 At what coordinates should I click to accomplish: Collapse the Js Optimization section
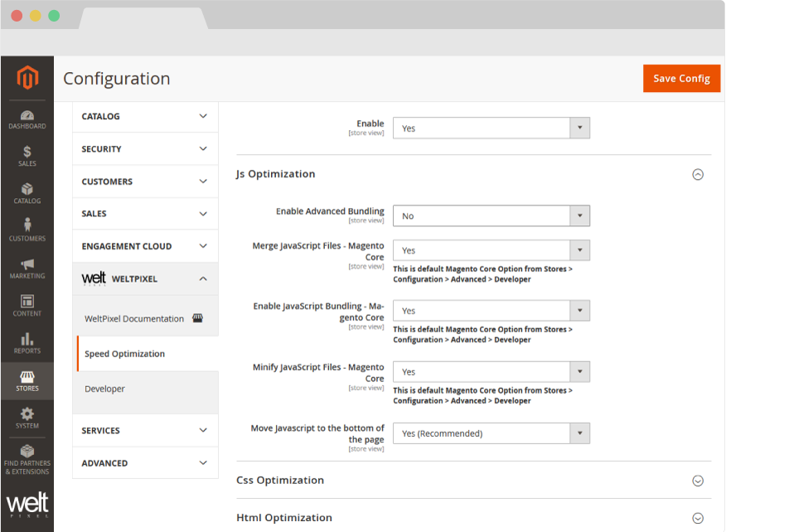click(698, 174)
